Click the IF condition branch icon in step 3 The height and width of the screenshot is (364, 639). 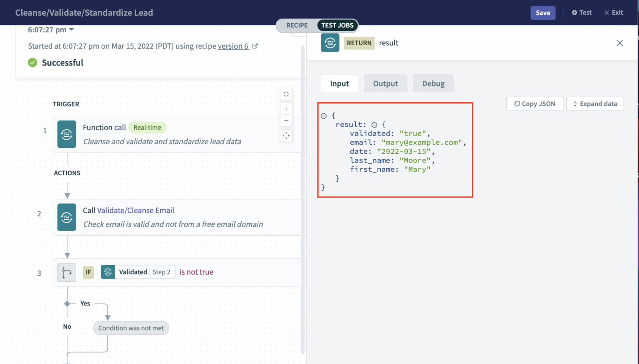[67, 272]
